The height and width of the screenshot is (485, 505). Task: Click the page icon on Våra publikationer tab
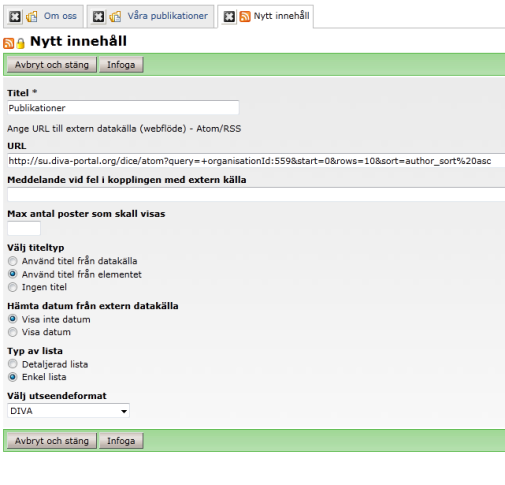coord(115,16)
